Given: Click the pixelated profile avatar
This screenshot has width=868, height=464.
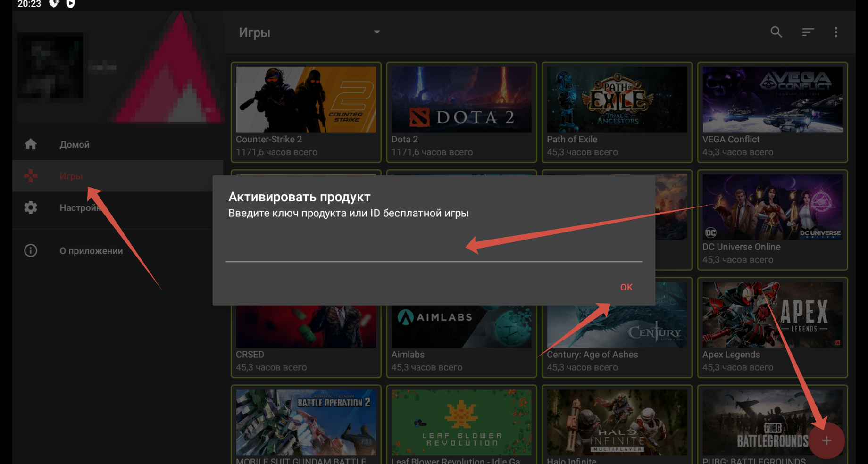Looking at the screenshot, I should (x=50, y=66).
